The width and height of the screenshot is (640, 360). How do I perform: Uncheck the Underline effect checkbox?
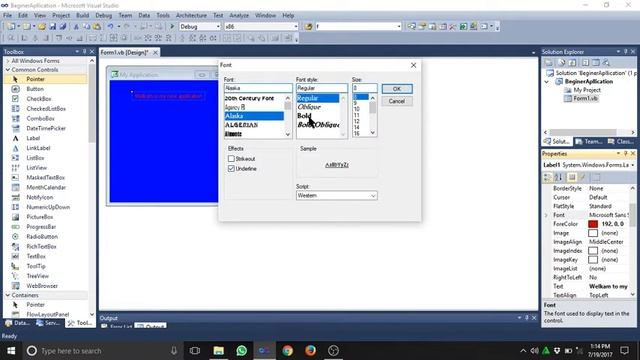click(x=231, y=169)
